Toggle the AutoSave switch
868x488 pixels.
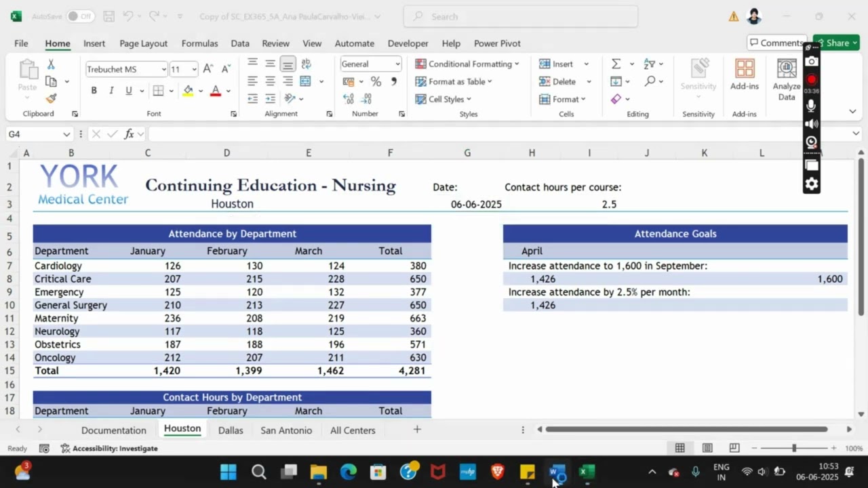(81, 16)
